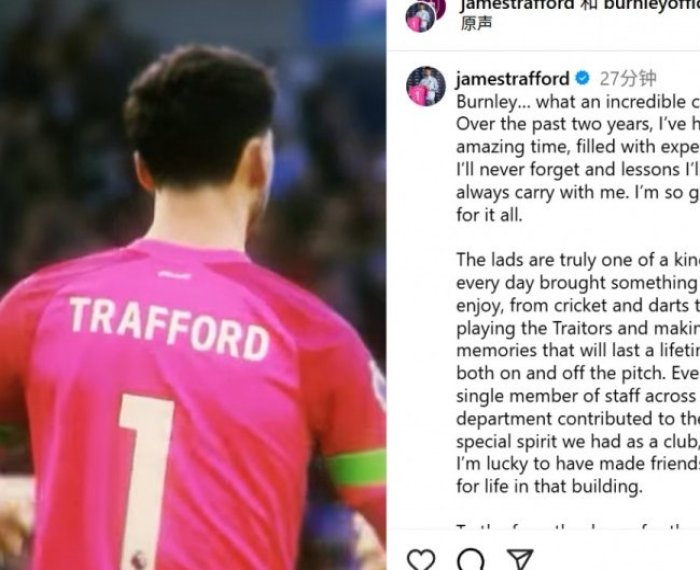Click the 原声 original audio label
This screenshot has height=570, width=700.
pos(476,23)
